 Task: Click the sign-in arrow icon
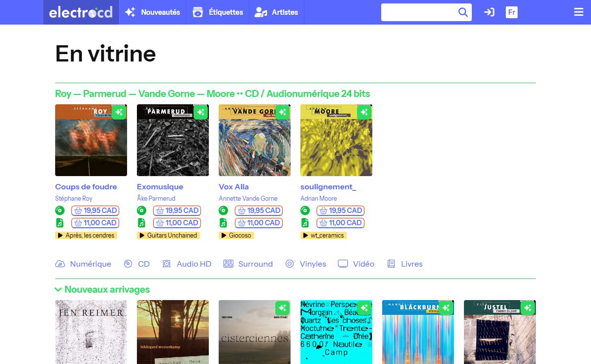click(x=489, y=12)
